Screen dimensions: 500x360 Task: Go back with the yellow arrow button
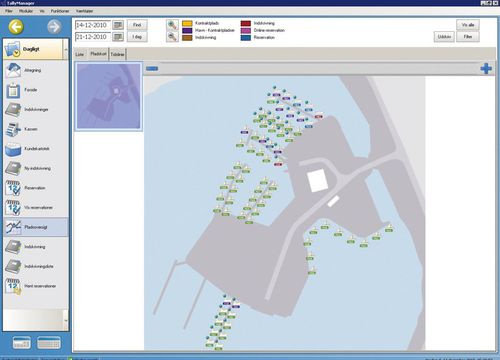pyautogui.click(x=16, y=27)
